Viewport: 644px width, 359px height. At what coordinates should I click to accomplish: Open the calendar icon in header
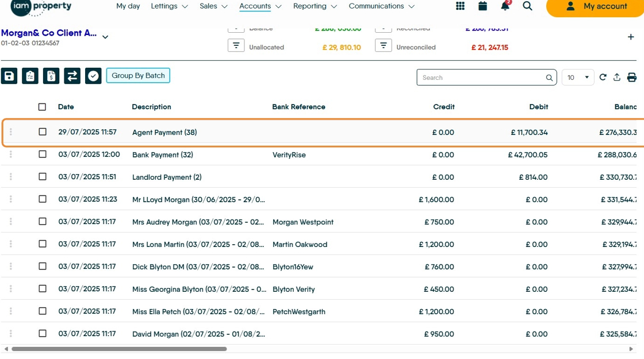click(482, 6)
